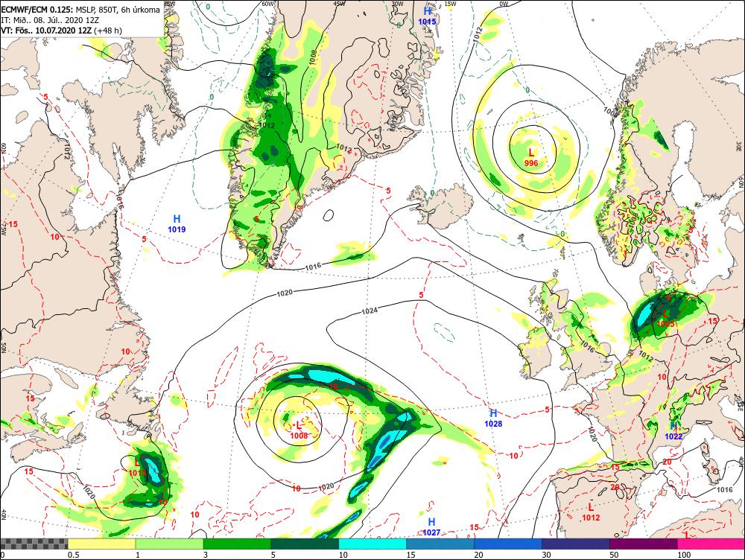Click the 0W longitude label
745x560 pixels.
(504, 4)
